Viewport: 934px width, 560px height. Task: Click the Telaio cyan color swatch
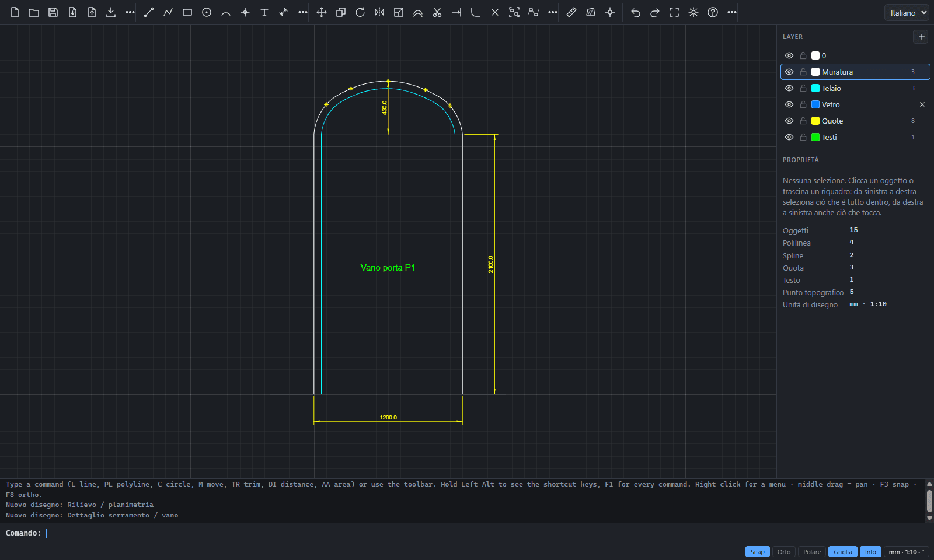coord(815,88)
